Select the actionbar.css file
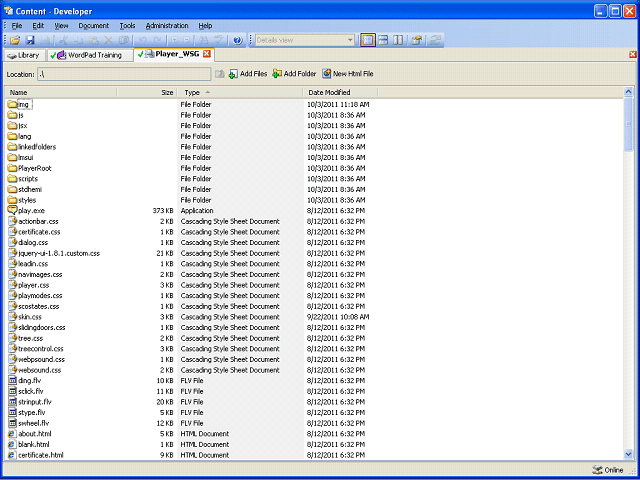Screen dimensions: 640x480 (x=38, y=221)
